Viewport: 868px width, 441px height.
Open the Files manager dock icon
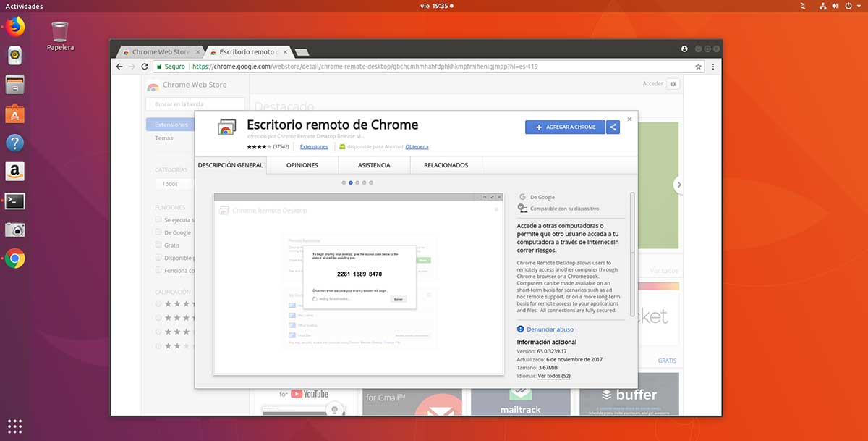(x=15, y=84)
